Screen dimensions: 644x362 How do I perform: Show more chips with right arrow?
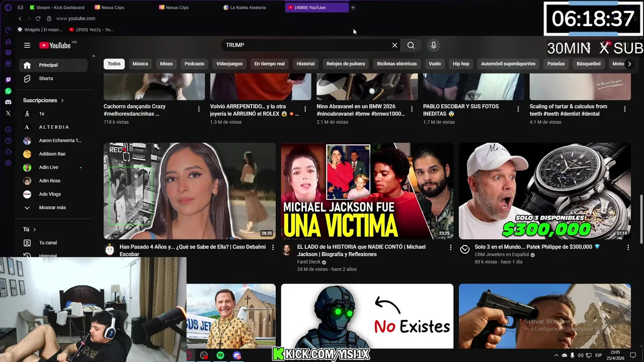[629, 64]
